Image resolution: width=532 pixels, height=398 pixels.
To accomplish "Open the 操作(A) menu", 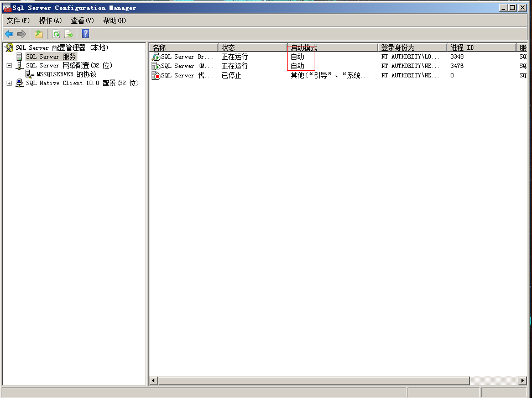I will point(50,20).
